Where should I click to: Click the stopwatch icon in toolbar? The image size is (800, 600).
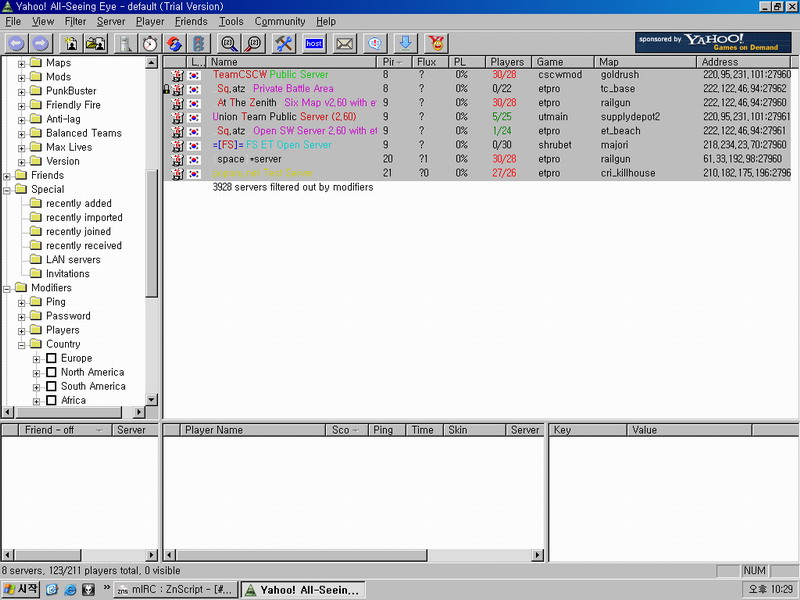[x=149, y=43]
